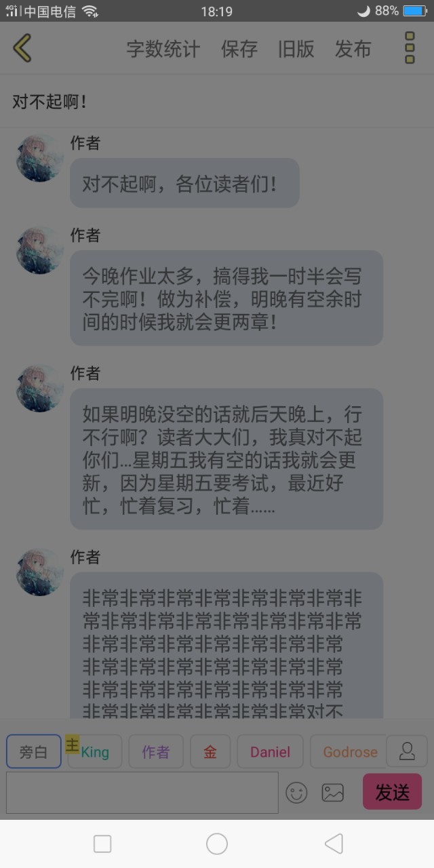This screenshot has height=868, width=434.
Task: Tap the Android home circle button
Action: (x=217, y=844)
